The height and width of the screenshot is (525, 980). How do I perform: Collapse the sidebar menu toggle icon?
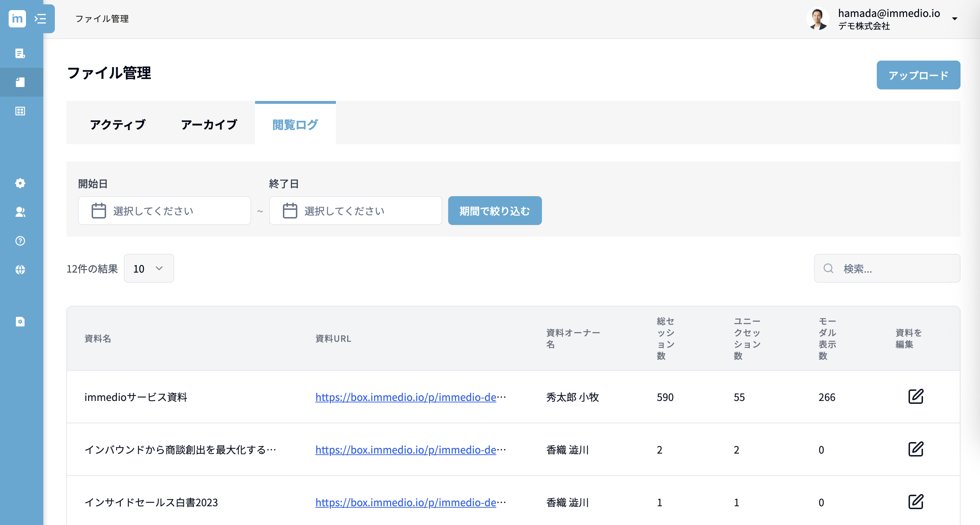pyautogui.click(x=40, y=19)
